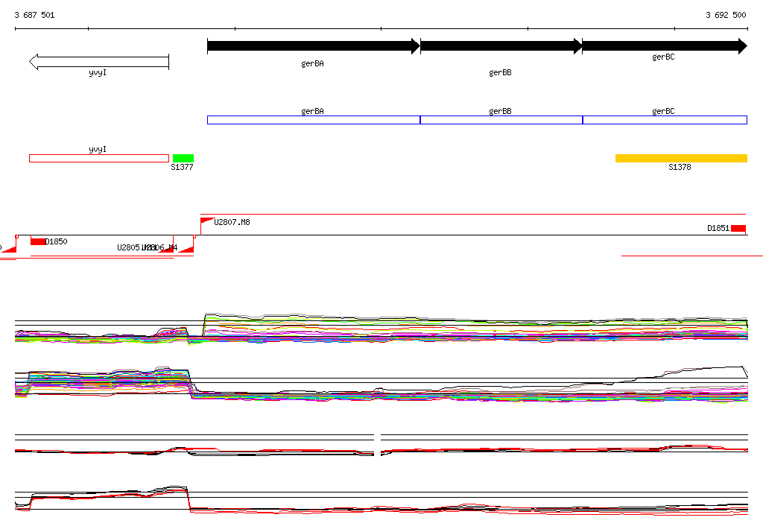Click the S1377 label text
This screenshot has height=532, width=763.
[182, 167]
